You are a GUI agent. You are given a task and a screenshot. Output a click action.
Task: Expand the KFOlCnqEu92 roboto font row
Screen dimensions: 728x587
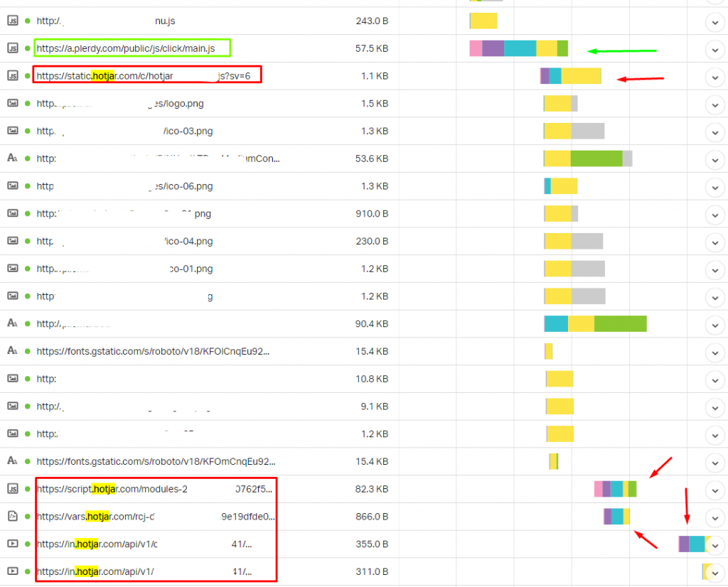click(x=714, y=352)
